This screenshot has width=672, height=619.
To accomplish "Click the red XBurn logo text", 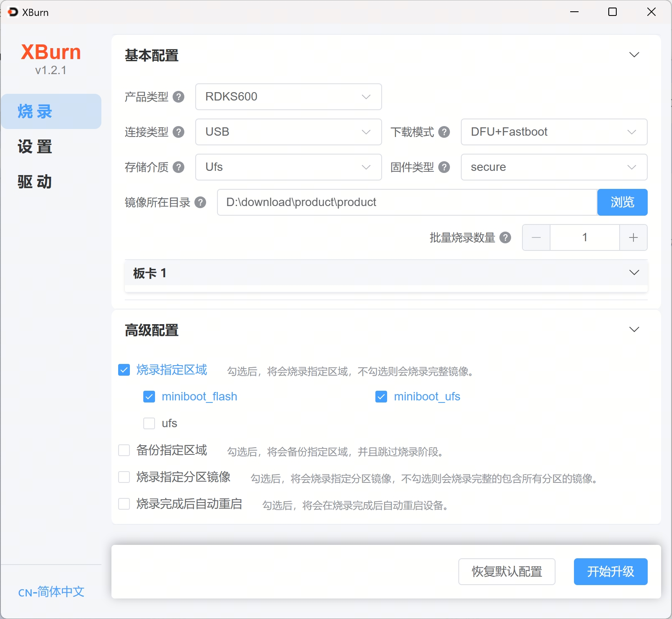I will 51,52.
